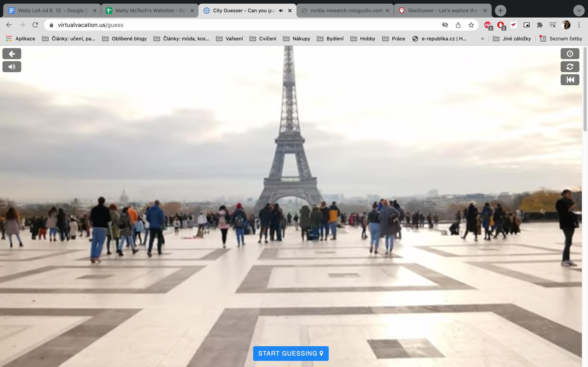588x367 pixels.
Task: Open the Vaření bookmarks folder
Action: 230,39
